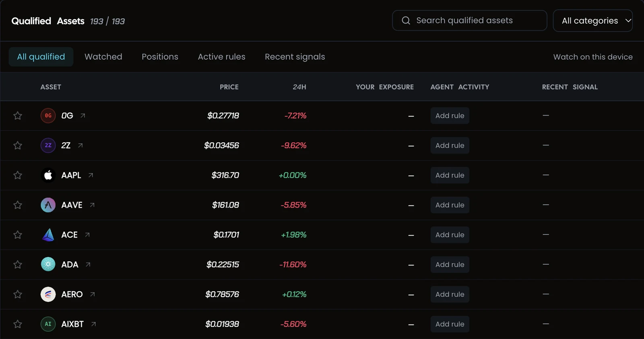Toggle the watch star for ACE
The height and width of the screenshot is (339, 644).
click(x=18, y=235)
